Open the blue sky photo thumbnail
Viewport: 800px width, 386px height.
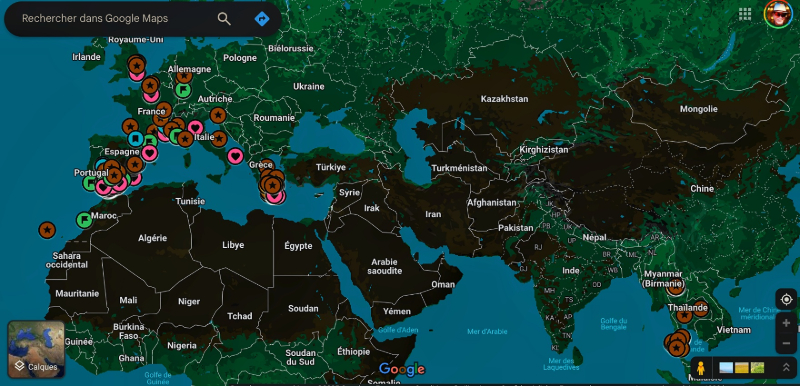click(x=726, y=368)
